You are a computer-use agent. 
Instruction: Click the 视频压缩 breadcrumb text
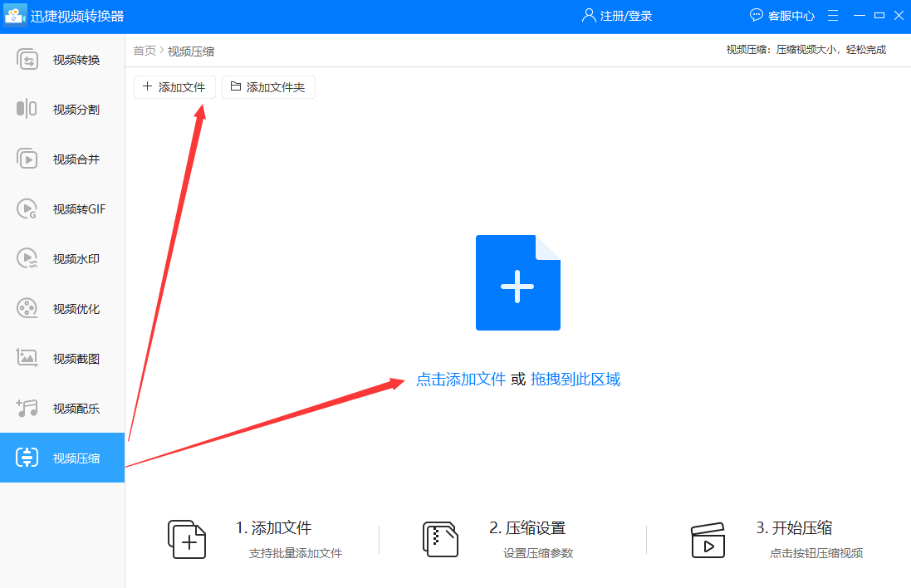coord(191,51)
